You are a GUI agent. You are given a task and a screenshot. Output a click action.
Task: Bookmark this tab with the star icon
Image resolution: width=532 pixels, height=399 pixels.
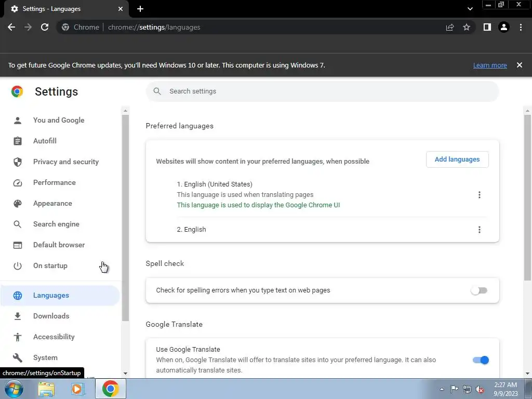(467, 27)
